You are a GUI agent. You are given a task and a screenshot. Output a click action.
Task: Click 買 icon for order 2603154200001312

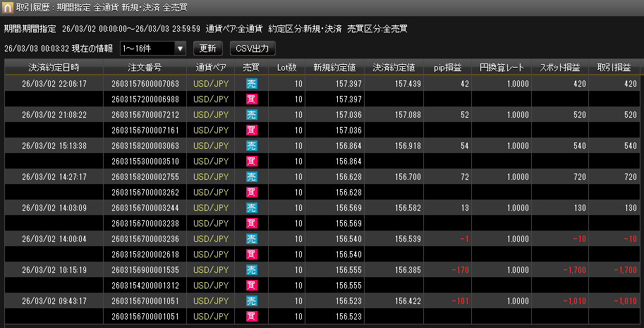pyautogui.click(x=251, y=286)
